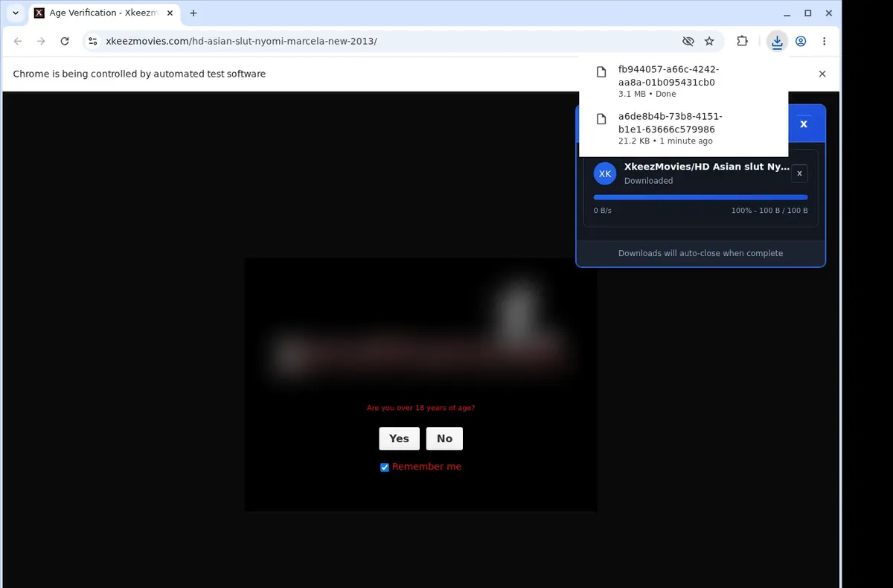
Task: Click the XkeezMovies download title
Action: (706, 167)
